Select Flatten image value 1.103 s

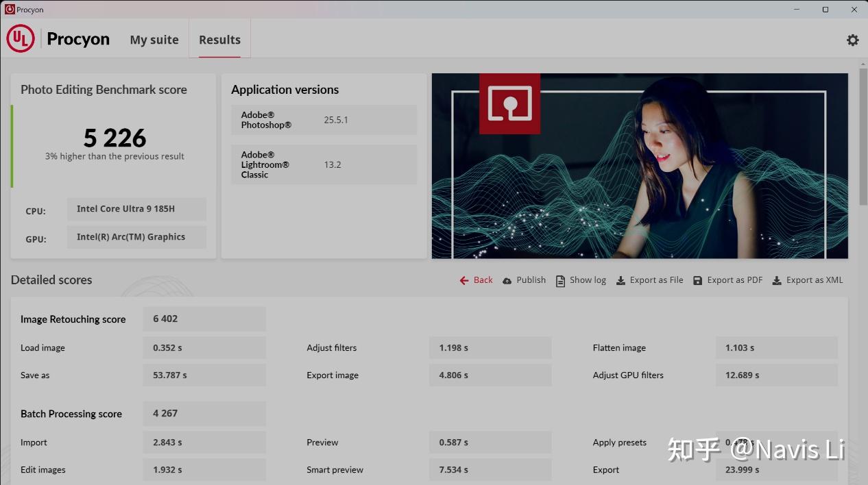(x=777, y=348)
